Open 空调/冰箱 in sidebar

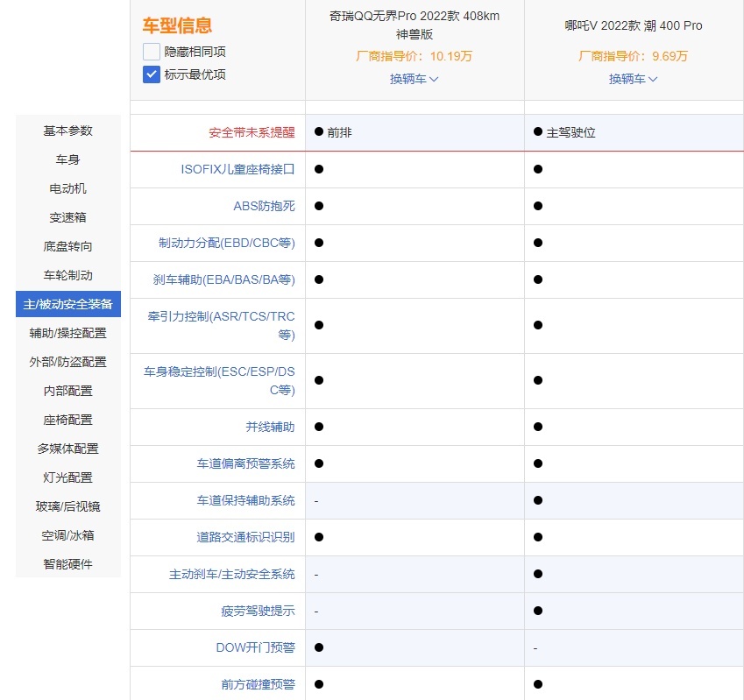67,535
